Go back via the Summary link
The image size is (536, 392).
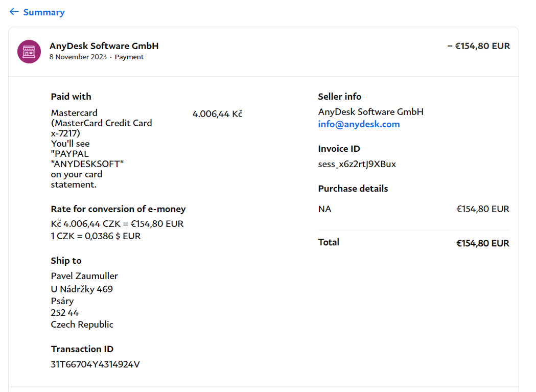(x=44, y=12)
